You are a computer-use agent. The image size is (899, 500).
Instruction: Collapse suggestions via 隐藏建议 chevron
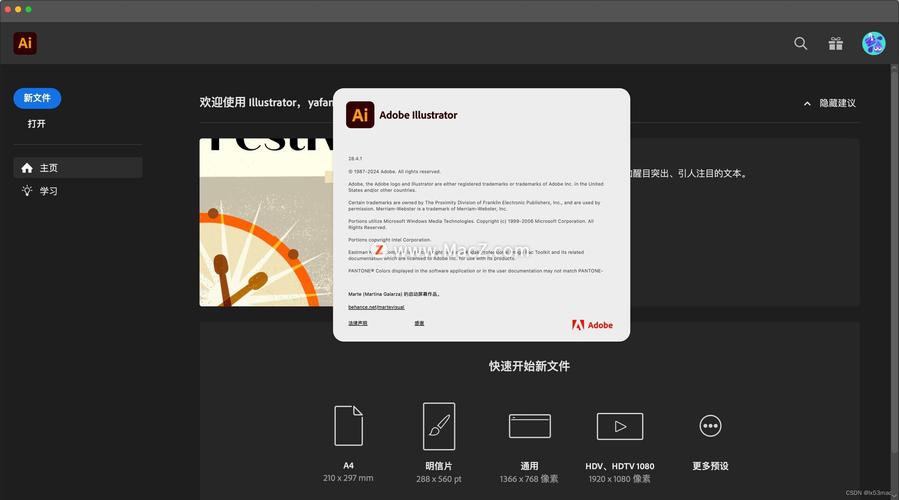807,103
